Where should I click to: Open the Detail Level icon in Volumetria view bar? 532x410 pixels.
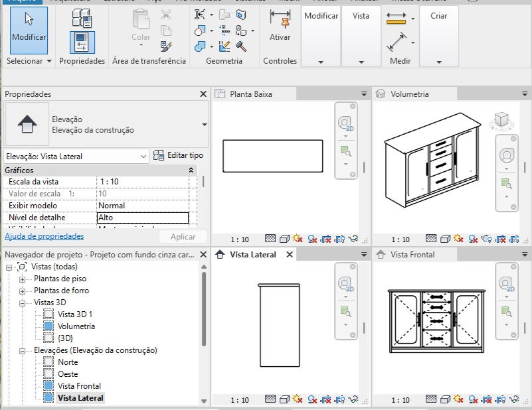pyautogui.click(x=431, y=239)
